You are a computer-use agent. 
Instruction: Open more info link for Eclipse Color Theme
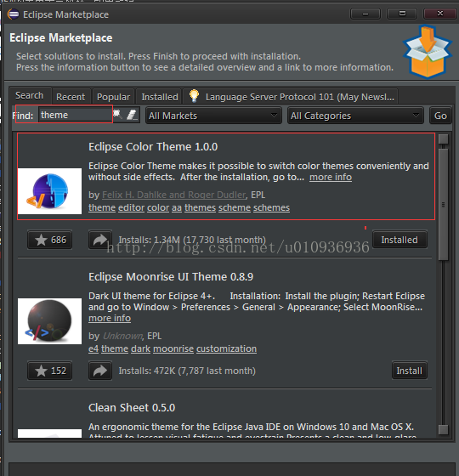click(x=331, y=177)
